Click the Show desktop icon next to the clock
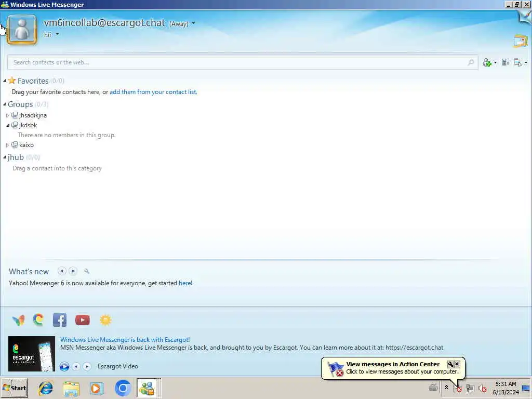The width and height of the screenshot is (532, 399). (526, 388)
